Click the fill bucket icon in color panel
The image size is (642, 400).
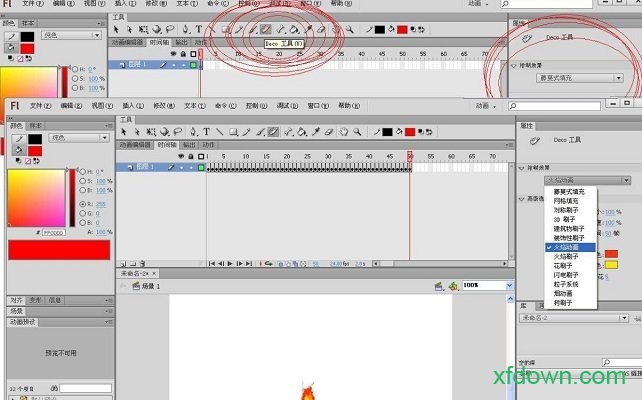18,150
